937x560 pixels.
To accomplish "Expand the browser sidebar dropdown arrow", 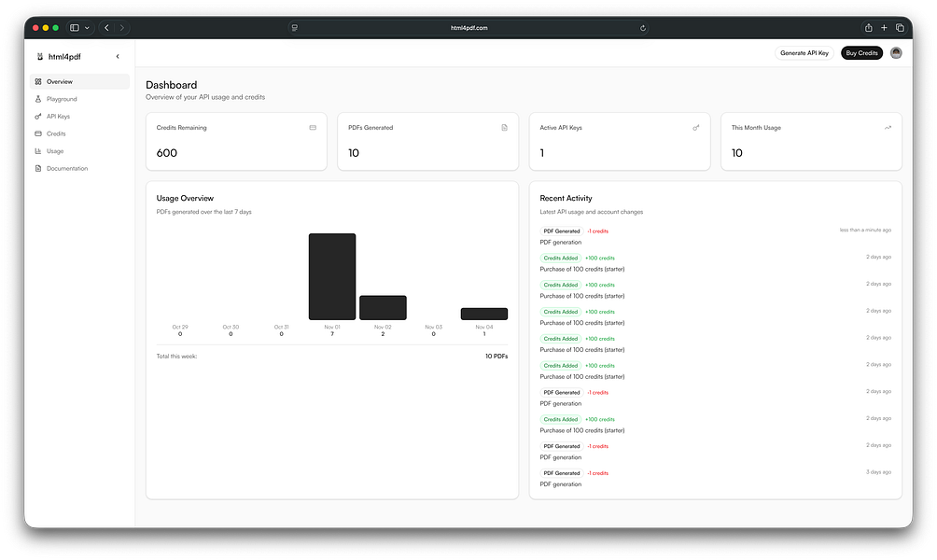I will click(87, 27).
